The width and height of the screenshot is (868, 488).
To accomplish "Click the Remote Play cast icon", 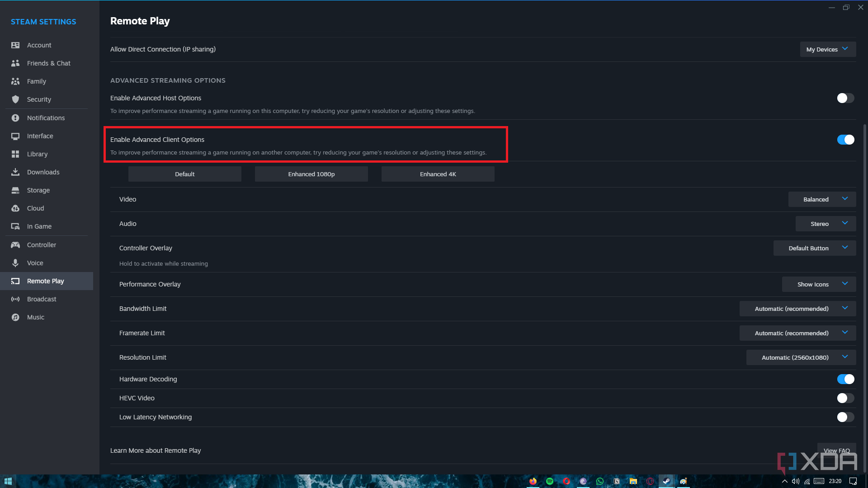I will tap(15, 281).
